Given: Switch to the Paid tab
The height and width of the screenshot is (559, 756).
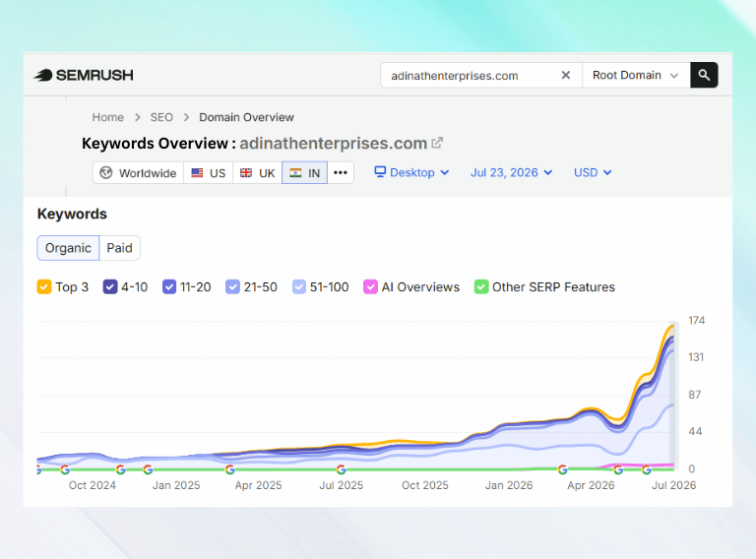Looking at the screenshot, I should (119, 248).
